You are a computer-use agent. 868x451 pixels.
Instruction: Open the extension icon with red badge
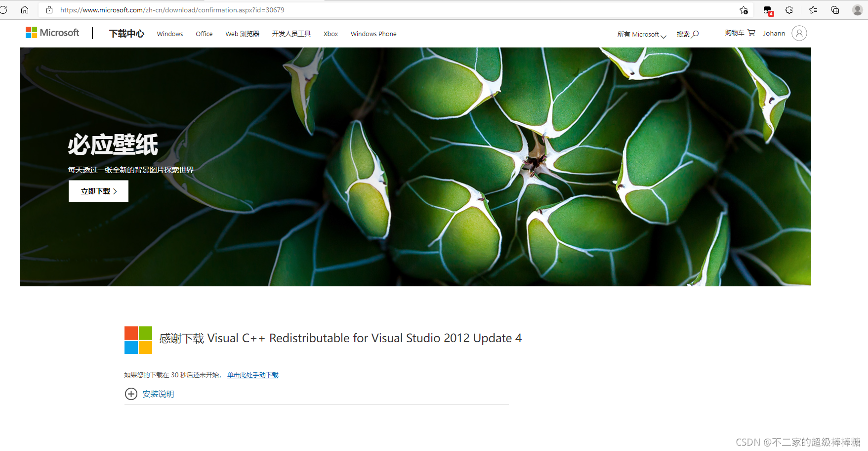click(x=768, y=10)
